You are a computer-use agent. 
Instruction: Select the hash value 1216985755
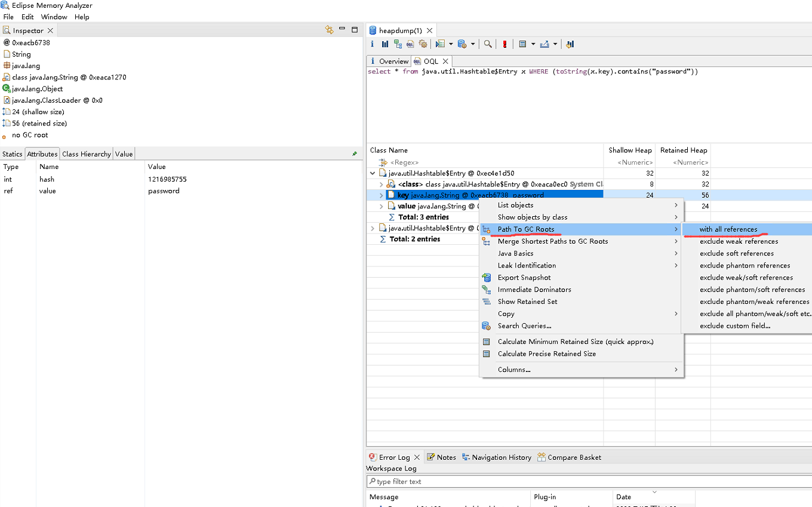167,179
